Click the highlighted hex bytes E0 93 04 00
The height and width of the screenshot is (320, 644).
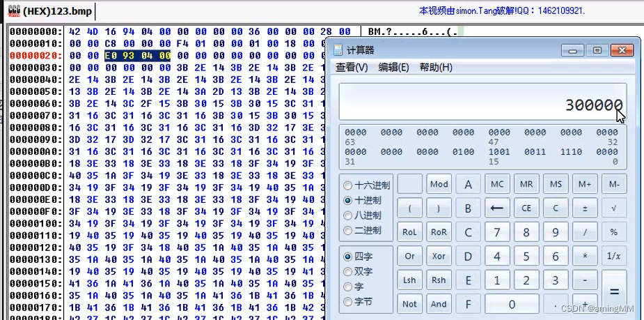click(x=138, y=56)
